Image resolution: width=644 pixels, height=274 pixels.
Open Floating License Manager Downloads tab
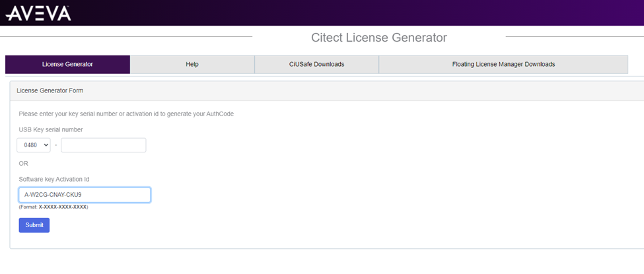(503, 65)
